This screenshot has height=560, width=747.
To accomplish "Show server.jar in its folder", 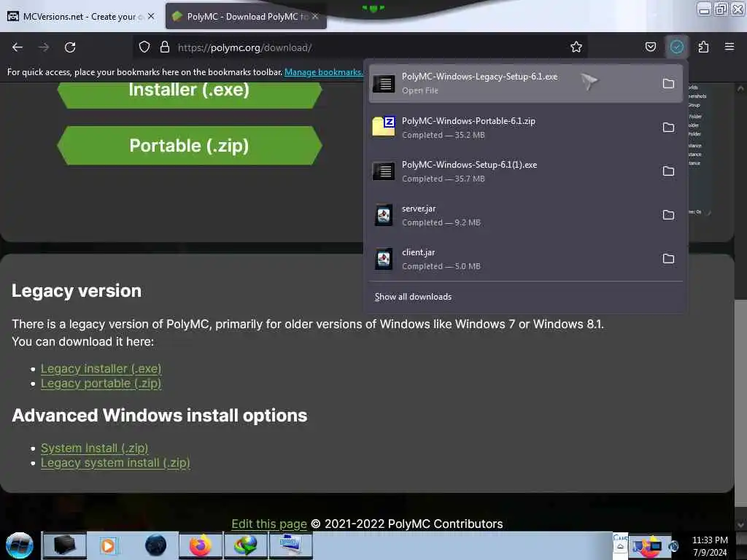I will click(x=668, y=215).
